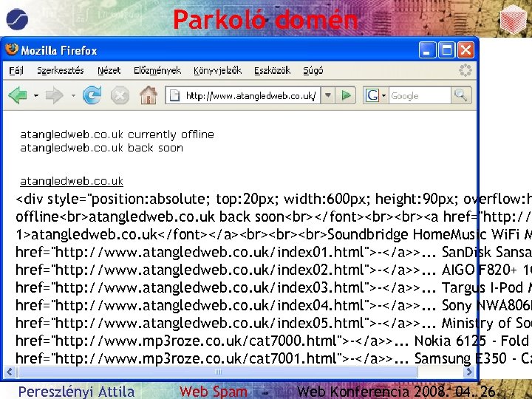
Task: Click inside the Google search box
Action: 420,95
